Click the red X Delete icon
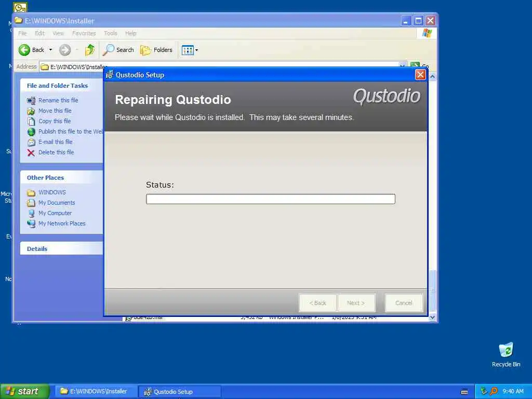Image resolution: width=532 pixels, height=399 pixels. coord(31,153)
